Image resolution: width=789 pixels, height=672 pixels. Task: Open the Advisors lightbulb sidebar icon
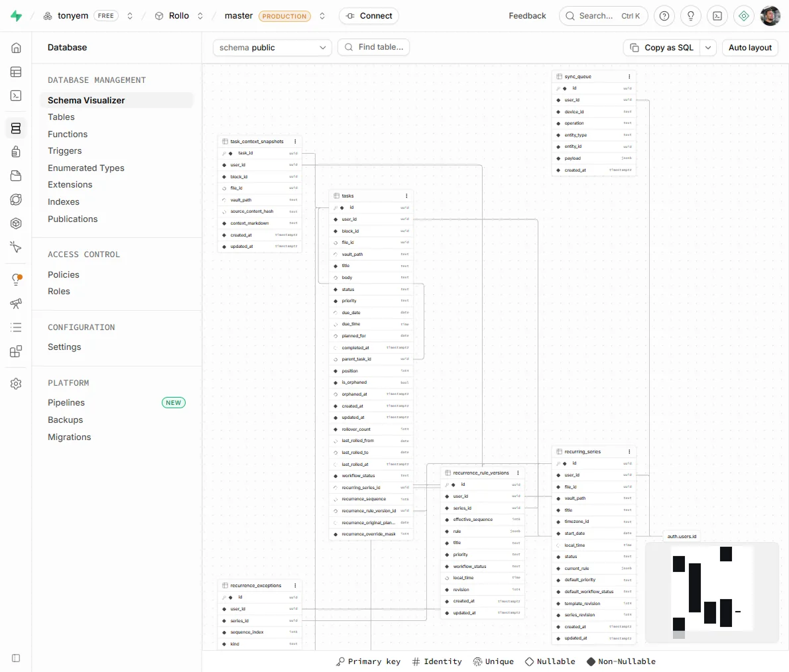pyautogui.click(x=16, y=280)
